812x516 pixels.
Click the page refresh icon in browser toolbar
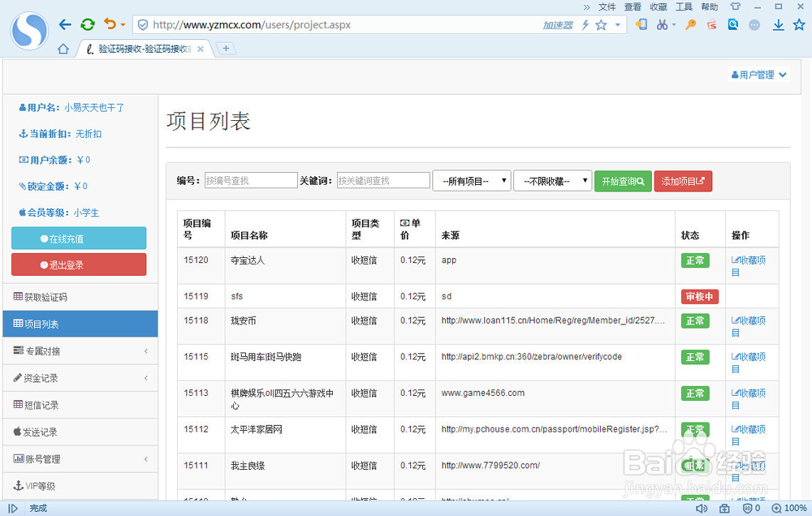tap(87, 24)
